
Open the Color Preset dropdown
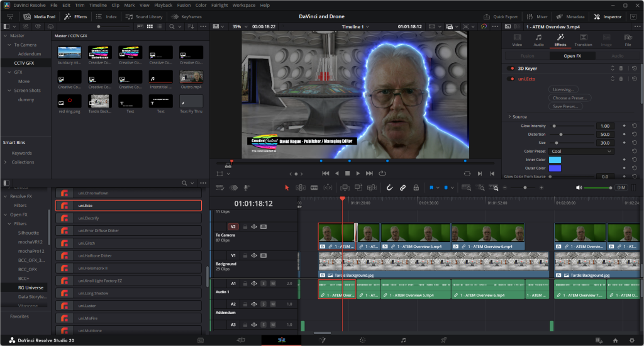point(580,151)
